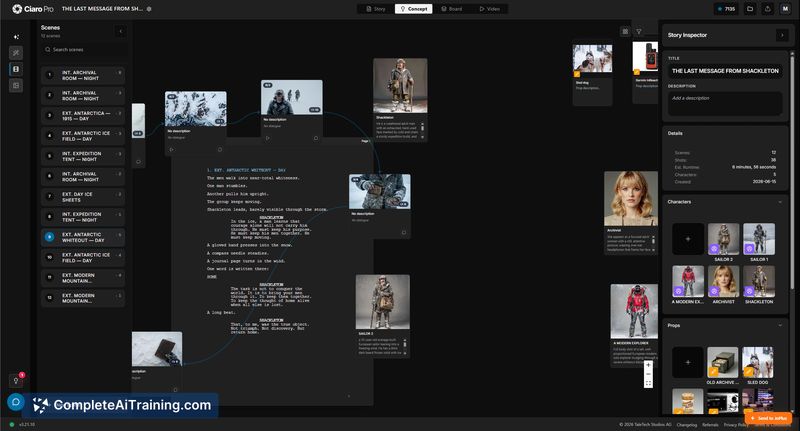This screenshot has width=800, height=431.
Task: Click the Ciaro Pro logo
Action: (33, 9)
